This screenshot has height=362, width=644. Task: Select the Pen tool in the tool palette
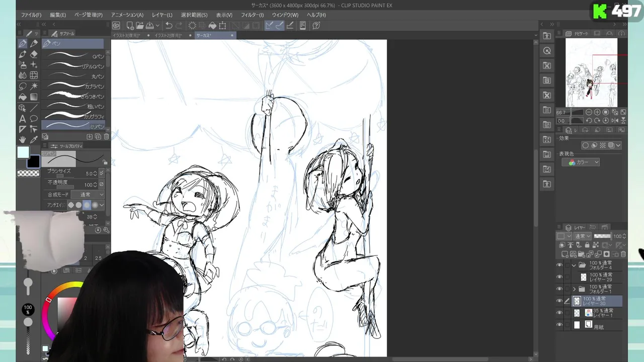(23, 44)
